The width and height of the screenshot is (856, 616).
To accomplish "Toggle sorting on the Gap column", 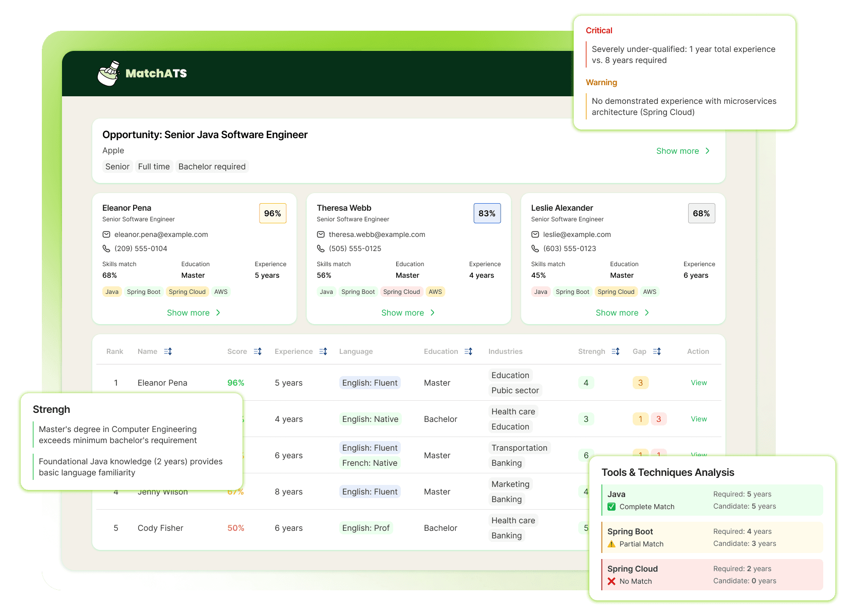I will [656, 351].
